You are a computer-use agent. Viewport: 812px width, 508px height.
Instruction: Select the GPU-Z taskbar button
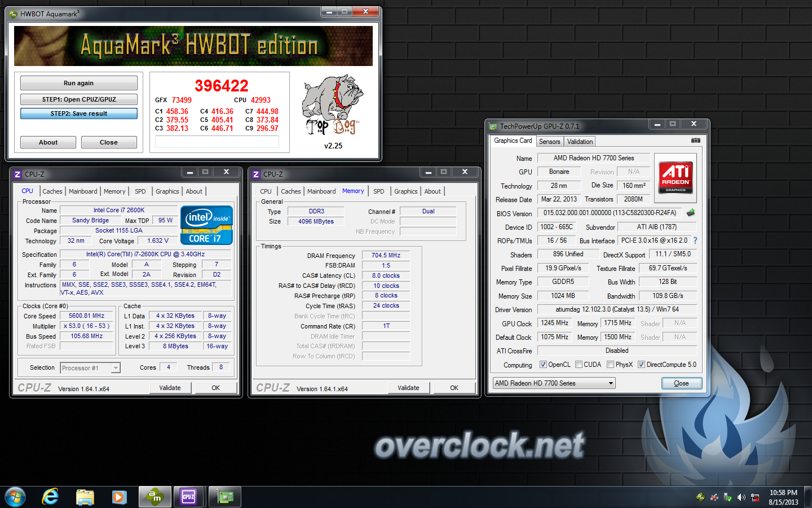pos(226,497)
